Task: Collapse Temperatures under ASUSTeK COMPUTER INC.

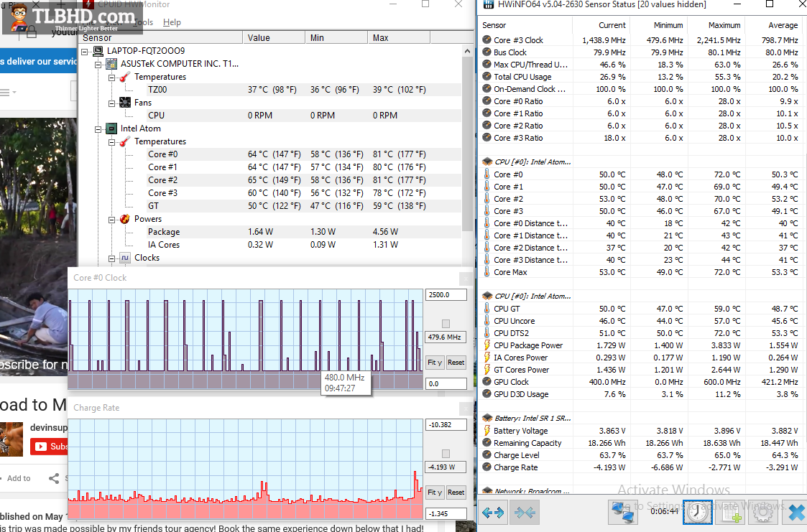Action: [111, 78]
